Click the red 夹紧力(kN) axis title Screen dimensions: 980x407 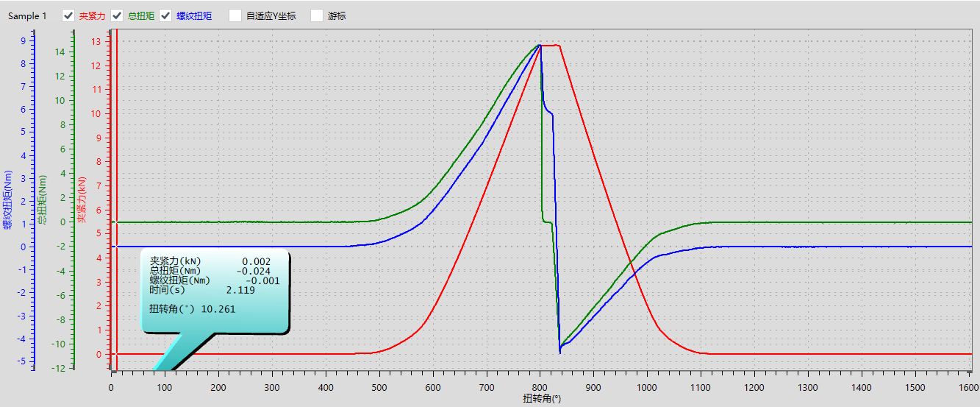pos(82,199)
